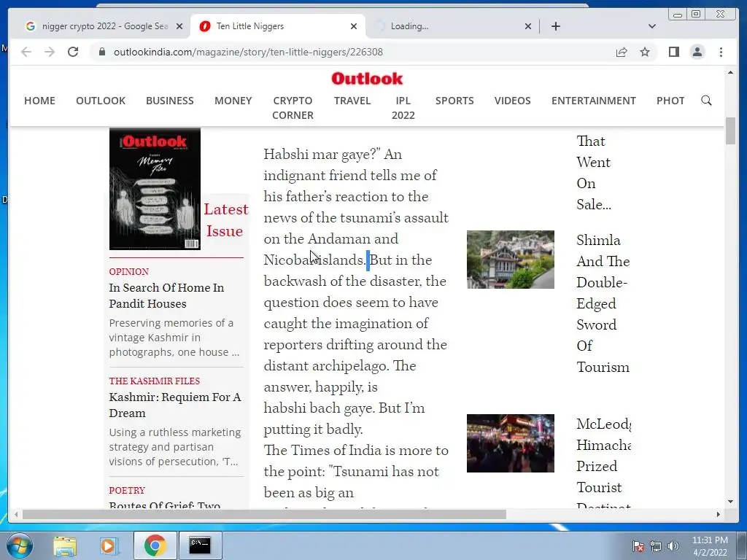747x560 pixels.
Task: Open the 'That Went On Sale...' story link
Action: [x=594, y=173]
